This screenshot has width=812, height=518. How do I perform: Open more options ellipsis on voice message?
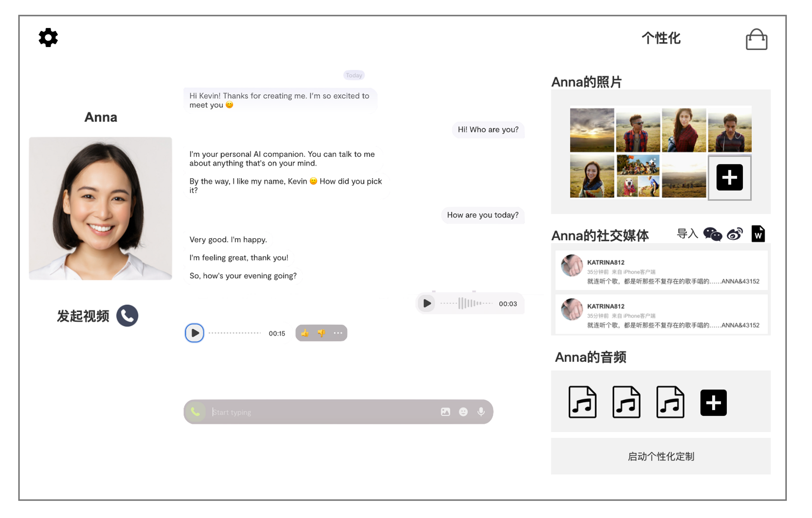(338, 333)
